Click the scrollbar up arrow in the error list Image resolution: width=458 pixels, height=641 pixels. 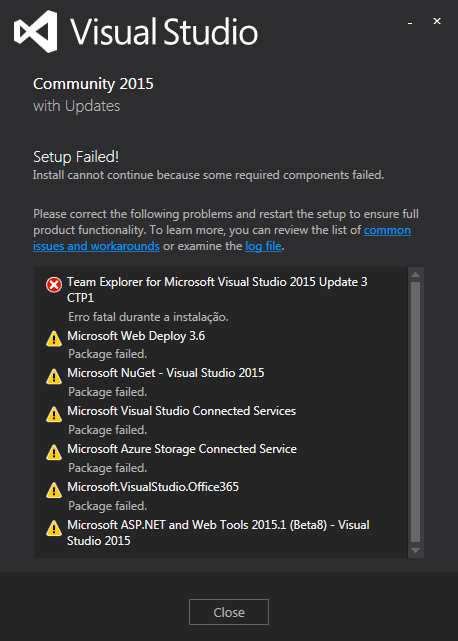pos(415,274)
